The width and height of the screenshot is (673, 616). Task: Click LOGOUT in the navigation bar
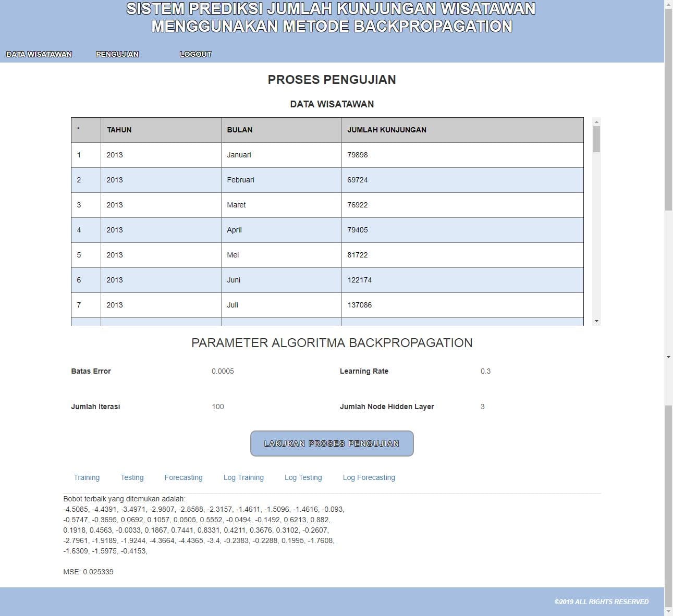(195, 54)
